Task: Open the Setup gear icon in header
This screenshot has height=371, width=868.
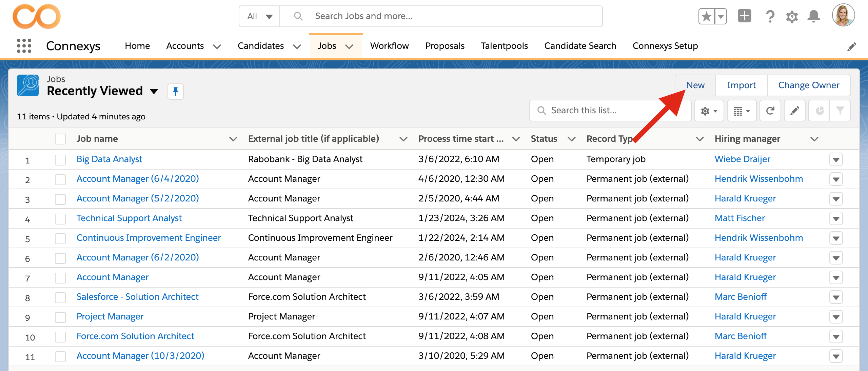Action: pos(792,16)
